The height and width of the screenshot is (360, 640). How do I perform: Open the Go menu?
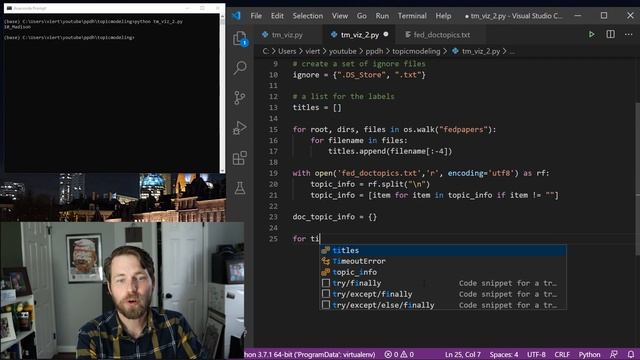pyautogui.click(x=362, y=16)
